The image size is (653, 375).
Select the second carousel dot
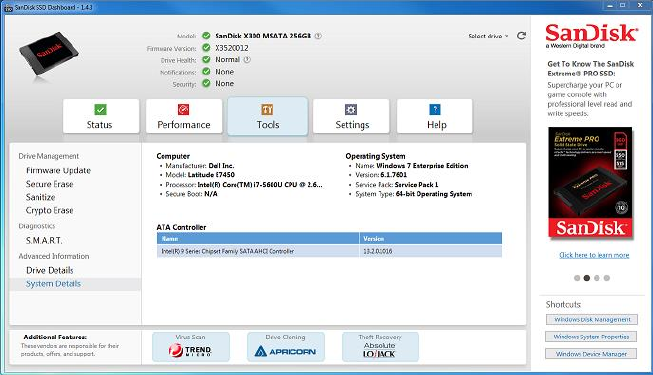pyautogui.click(x=587, y=278)
